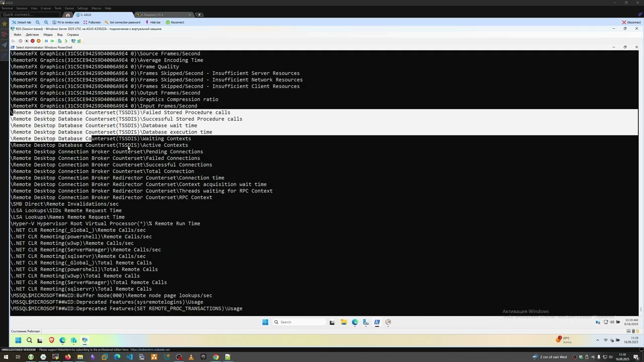Open File Explorer in guest VM taskbar
This screenshot has height=362, width=644.
[344, 322]
